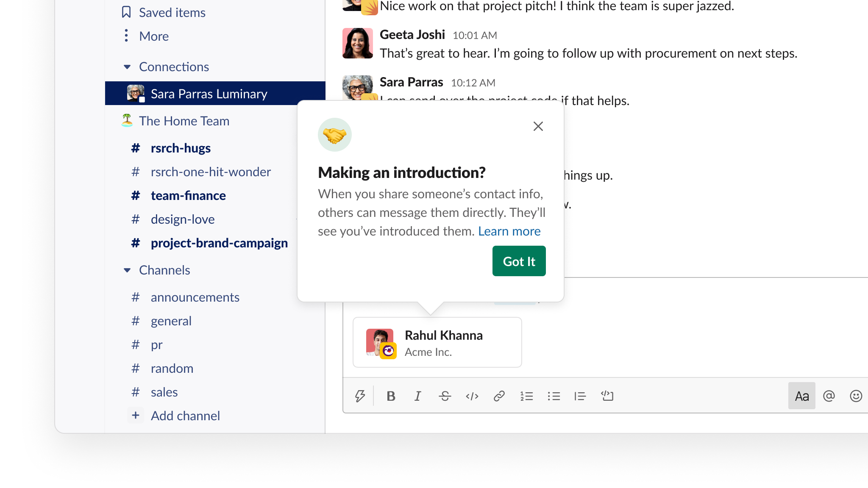Click Add channel
The height and width of the screenshot is (488, 868).
pyautogui.click(x=185, y=416)
